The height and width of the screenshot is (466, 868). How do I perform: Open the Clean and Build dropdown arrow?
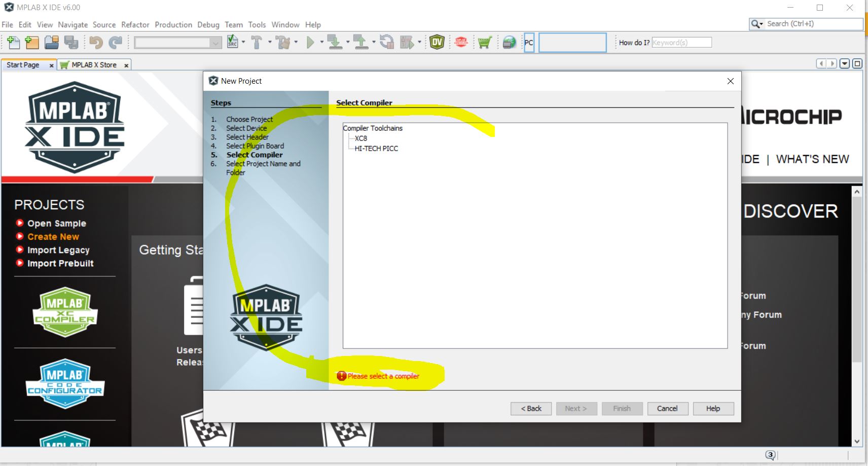(x=296, y=42)
